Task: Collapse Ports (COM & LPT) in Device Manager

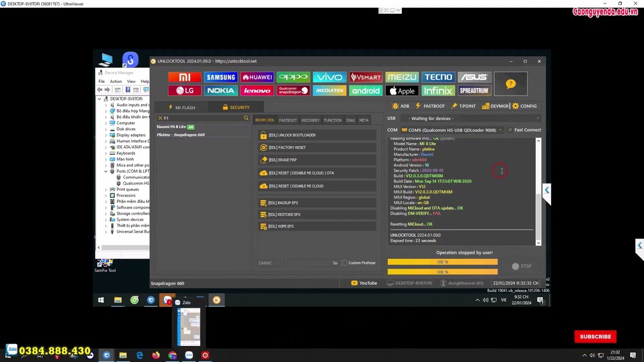Action: 106,171
